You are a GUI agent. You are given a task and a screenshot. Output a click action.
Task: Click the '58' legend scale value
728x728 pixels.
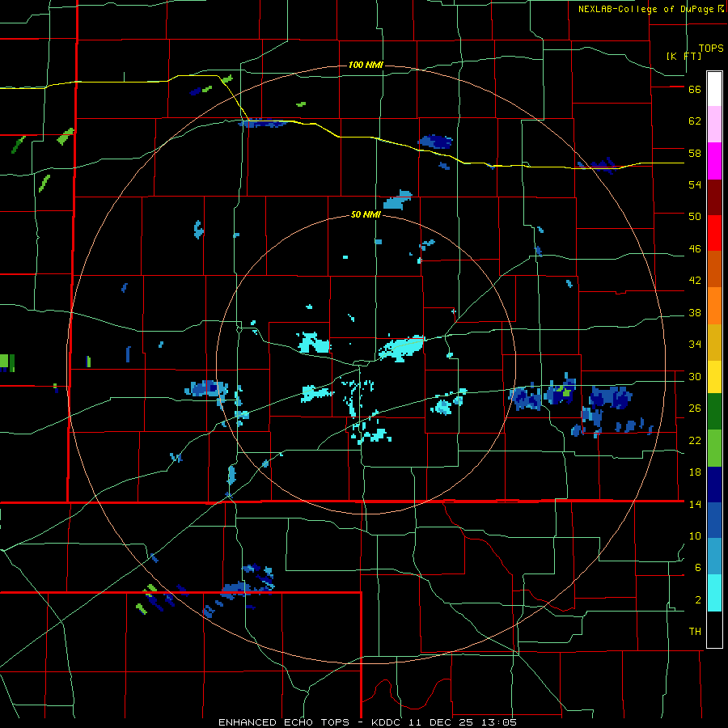tap(695, 153)
